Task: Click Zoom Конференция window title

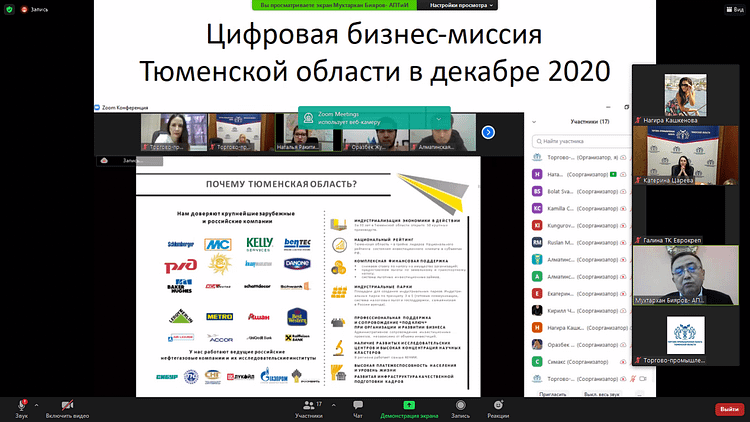Action: point(124,108)
